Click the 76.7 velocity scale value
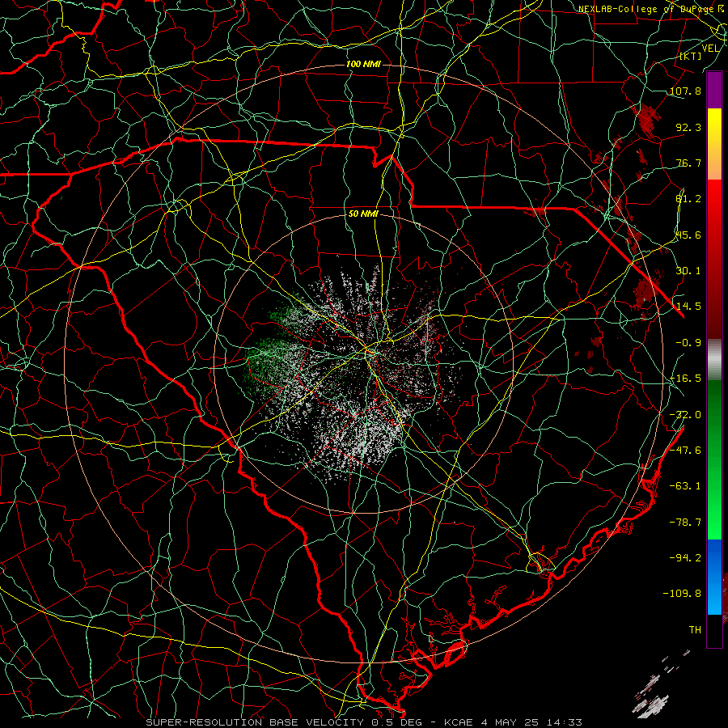This screenshot has height=728, width=728. click(688, 163)
